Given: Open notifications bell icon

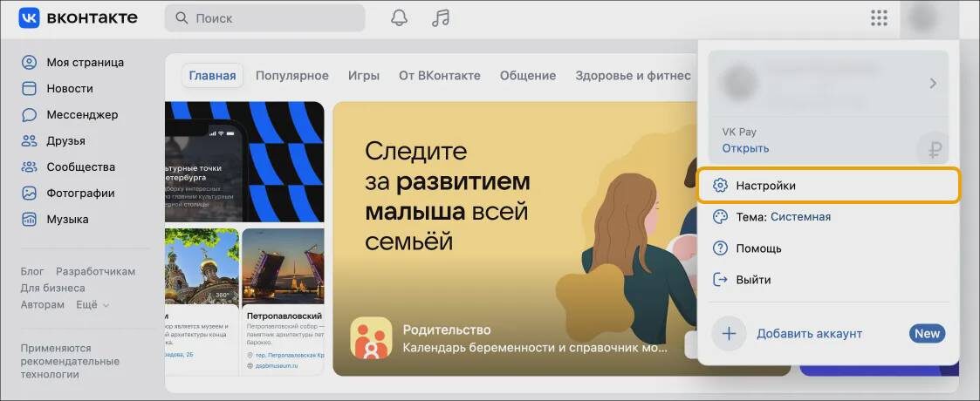Looking at the screenshot, I should (399, 18).
